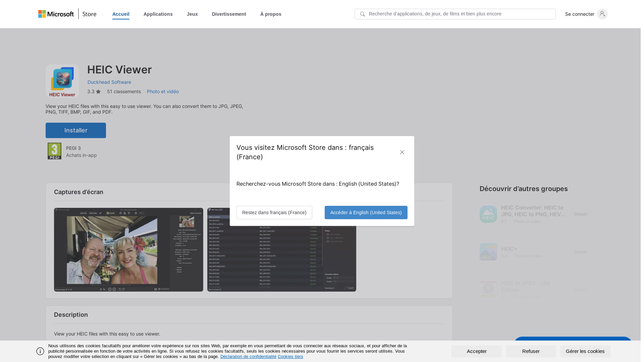Open the first screenshot with couple photo

point(128,250)
